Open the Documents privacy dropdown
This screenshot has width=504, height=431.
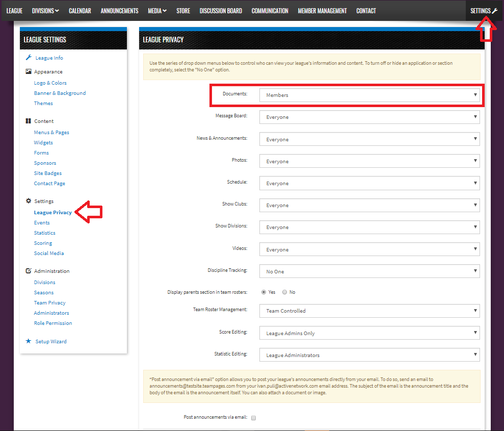pos(369,95)
